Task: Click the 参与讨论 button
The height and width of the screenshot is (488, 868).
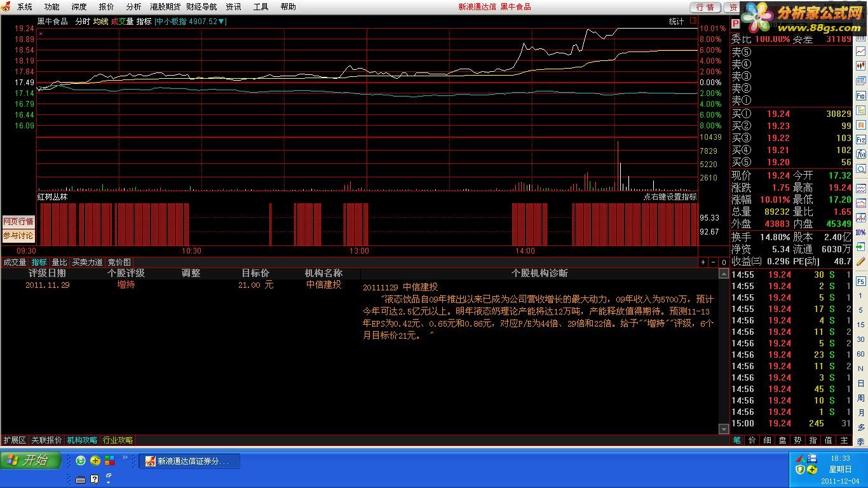Action: pos(18,236)
